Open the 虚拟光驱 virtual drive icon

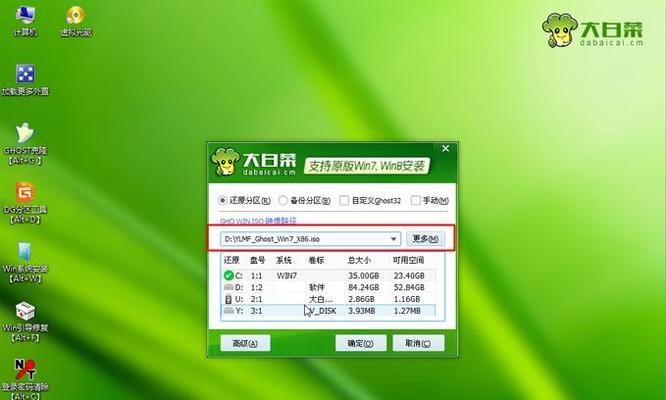coord(76,21)
